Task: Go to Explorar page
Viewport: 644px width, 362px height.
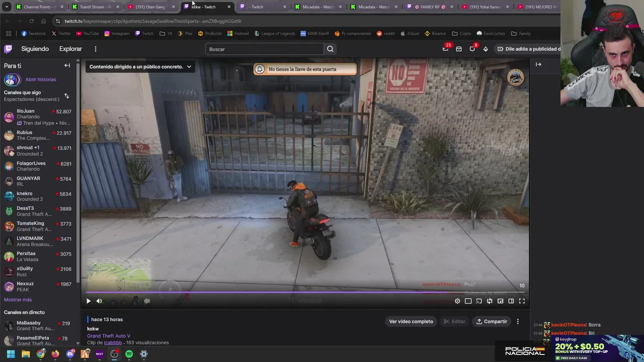Action: [70, 49]
